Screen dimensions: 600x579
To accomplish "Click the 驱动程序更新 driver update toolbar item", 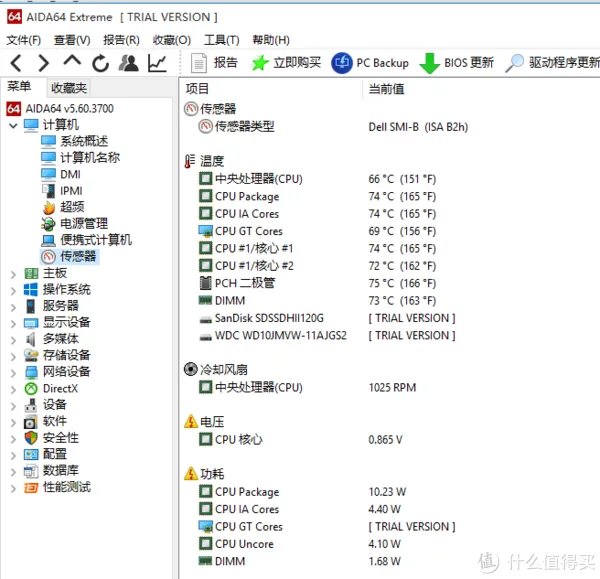I will click(x=552, y=63).
